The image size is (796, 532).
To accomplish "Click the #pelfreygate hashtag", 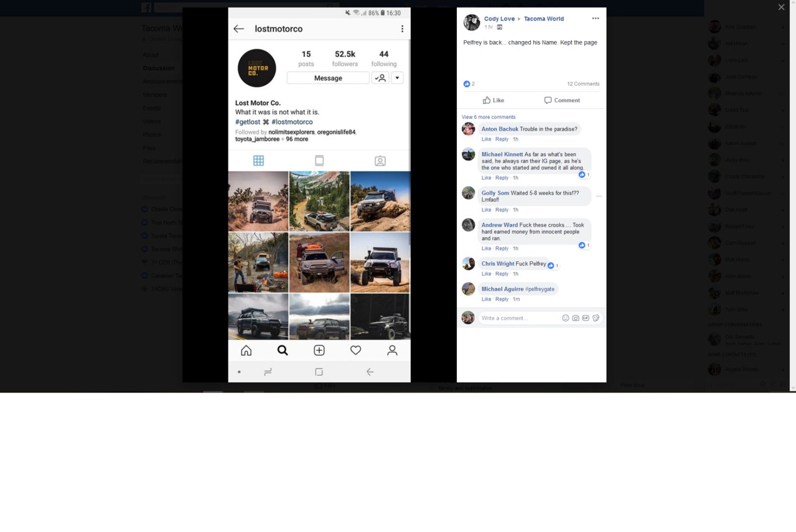I will [540, 289].
